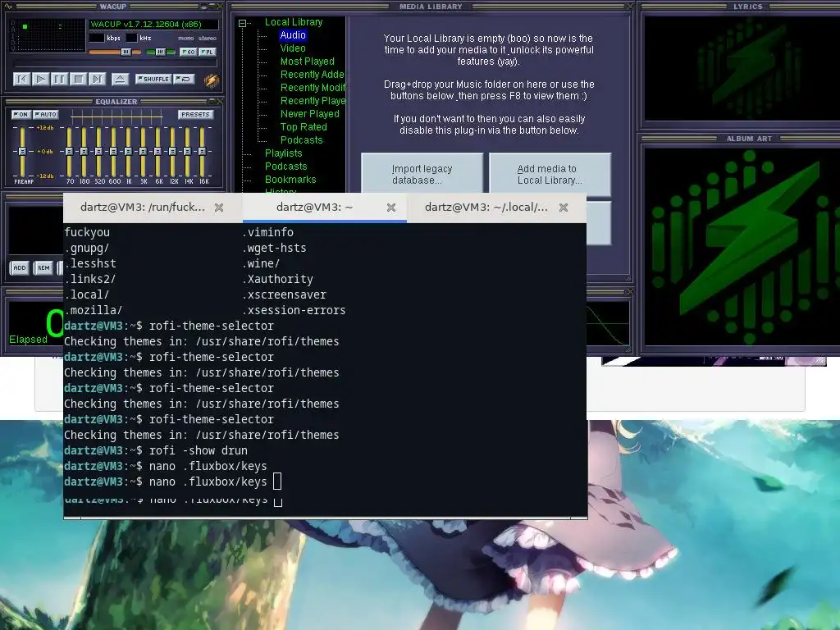840x630 pixels.
Task: Click the playlist REM button
Action: 43,268
